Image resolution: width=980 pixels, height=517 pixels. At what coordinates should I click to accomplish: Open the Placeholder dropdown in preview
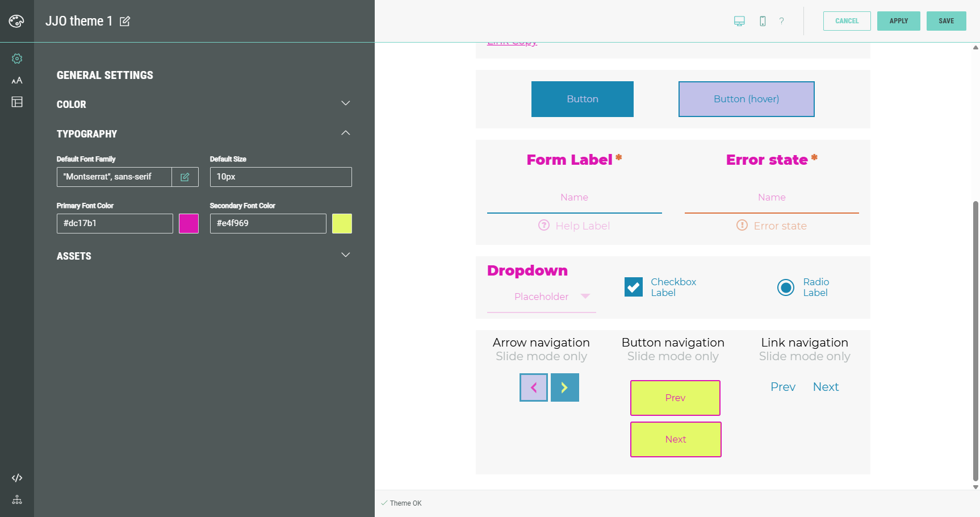pos(542,297)
